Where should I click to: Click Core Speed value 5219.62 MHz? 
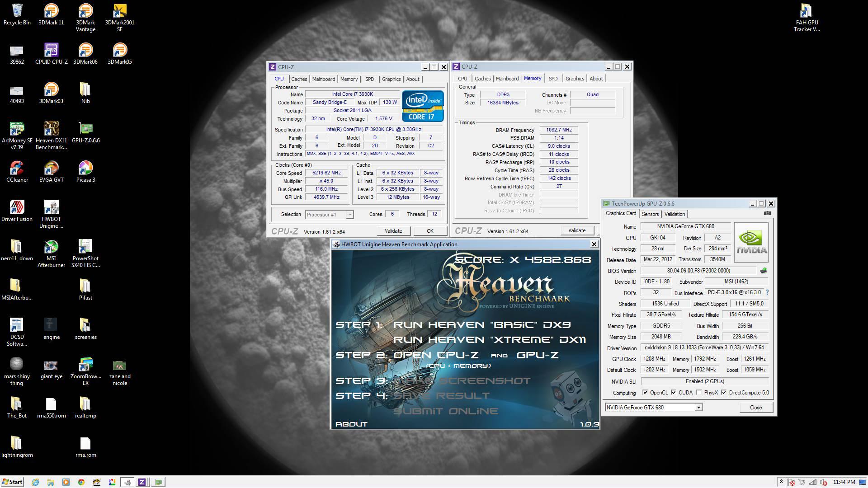tap(326, 173)
